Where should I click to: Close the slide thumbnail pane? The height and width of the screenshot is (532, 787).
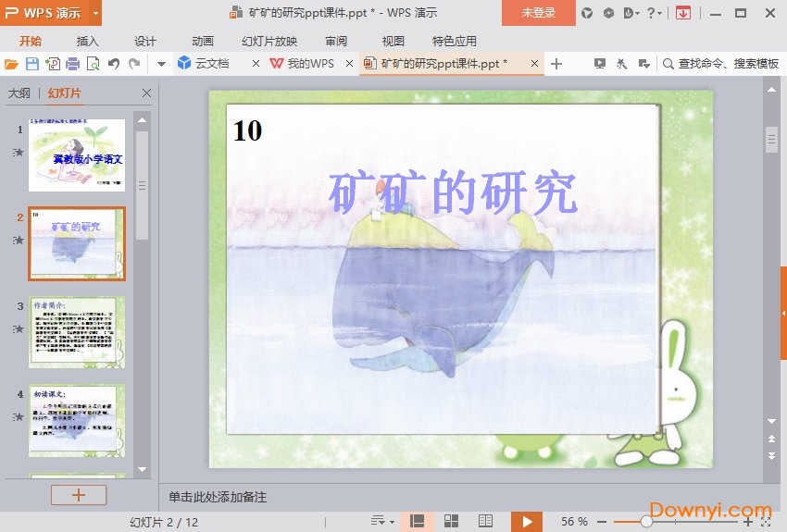[x=146, y=93]
